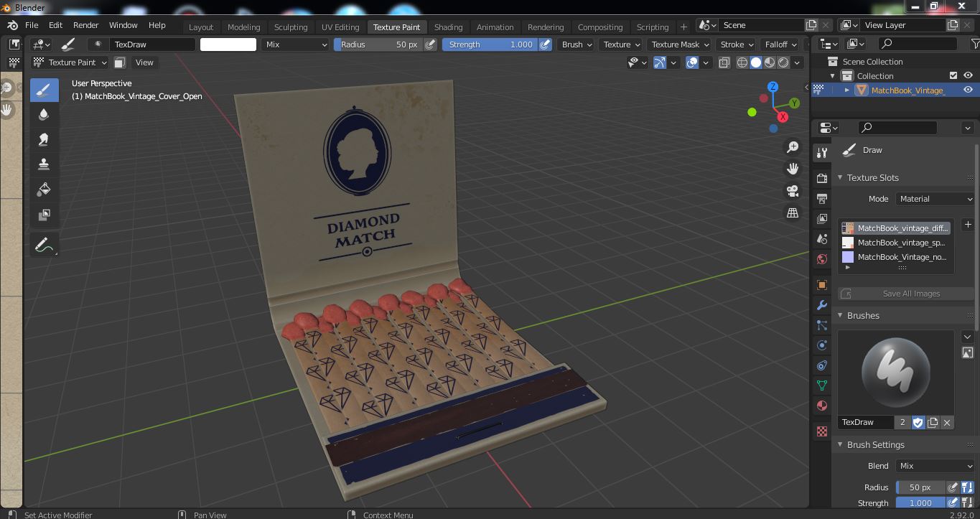
Task: Open the Render menu
Action: 85,25
